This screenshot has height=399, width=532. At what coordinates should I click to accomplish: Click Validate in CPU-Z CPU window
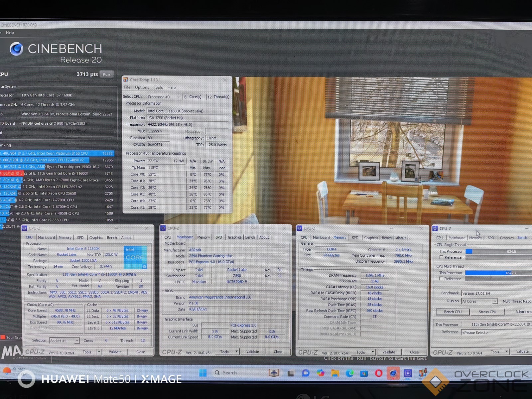point(115,352)
